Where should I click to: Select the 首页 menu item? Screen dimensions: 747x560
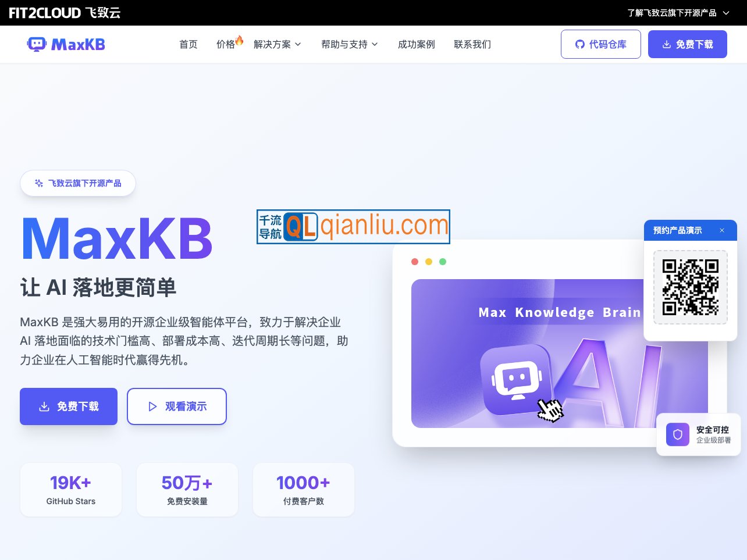tap(188, 44)
